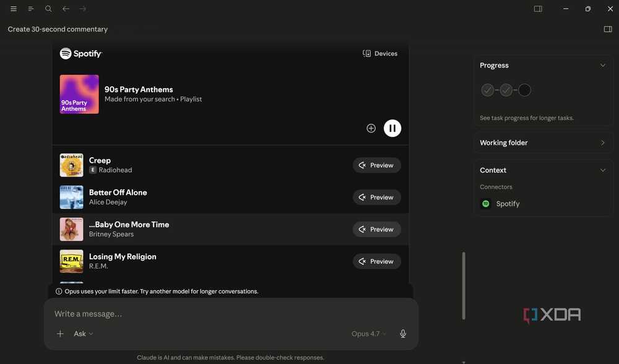Viewport: 619px width, 364px height.
Task: Add playlist to library with plus icon
Action: [x=371, y=128]
